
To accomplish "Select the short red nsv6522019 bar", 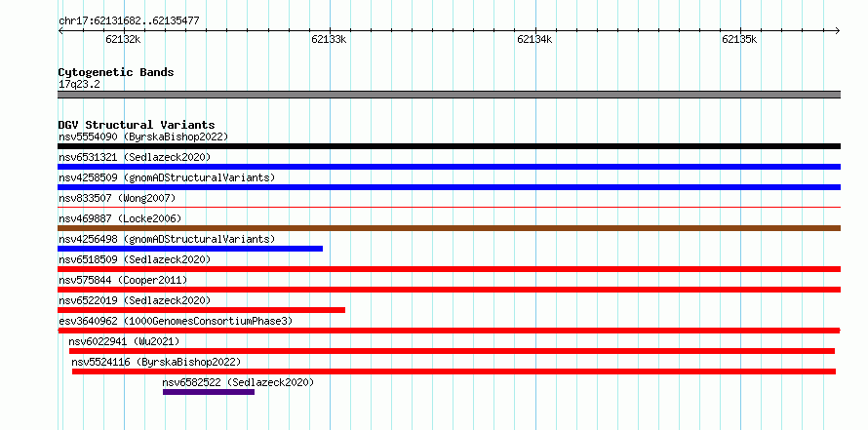I will coord(202,310).
